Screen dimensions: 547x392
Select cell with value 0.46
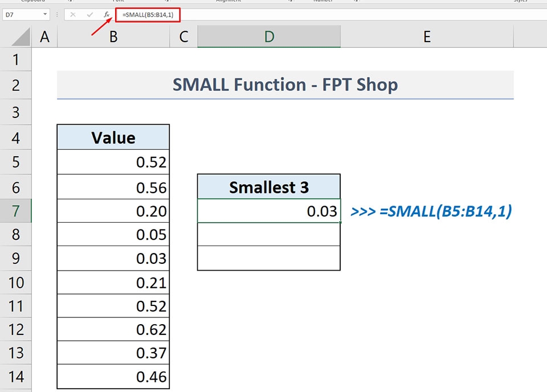[x=113, y=377]
